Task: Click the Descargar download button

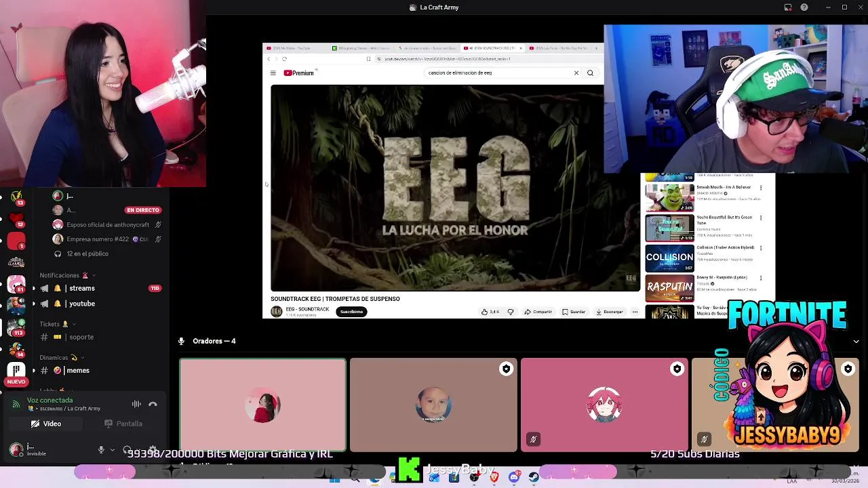Action: (x=609, y=312)
